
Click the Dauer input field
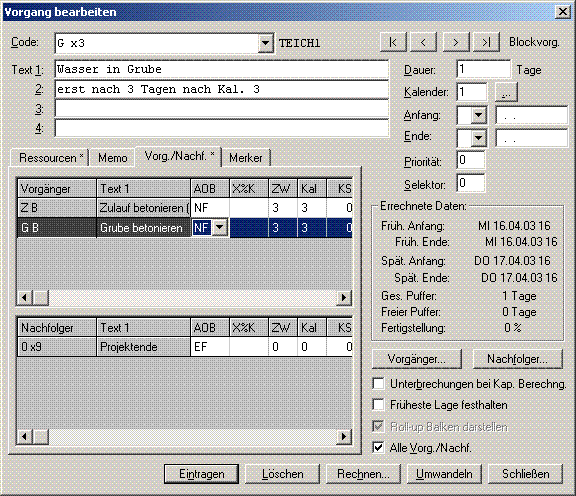(x=483, y=69)
